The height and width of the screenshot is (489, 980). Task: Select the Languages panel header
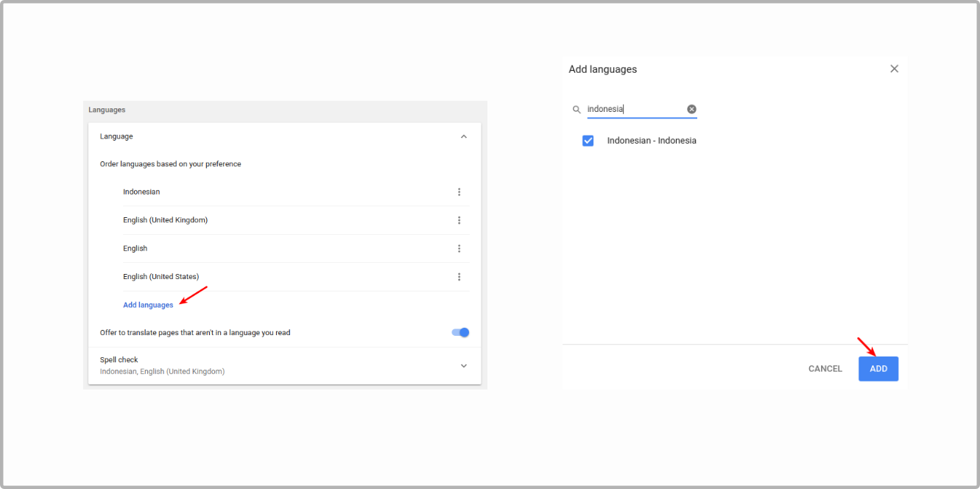pos(107,109)
